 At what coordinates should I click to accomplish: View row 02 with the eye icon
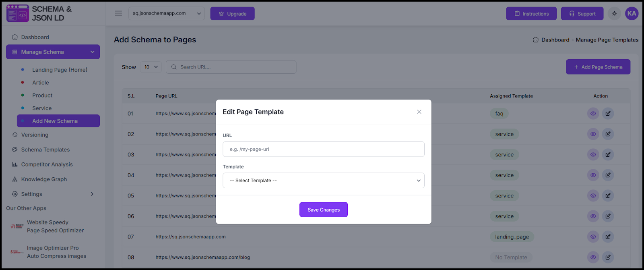[593, 134]
